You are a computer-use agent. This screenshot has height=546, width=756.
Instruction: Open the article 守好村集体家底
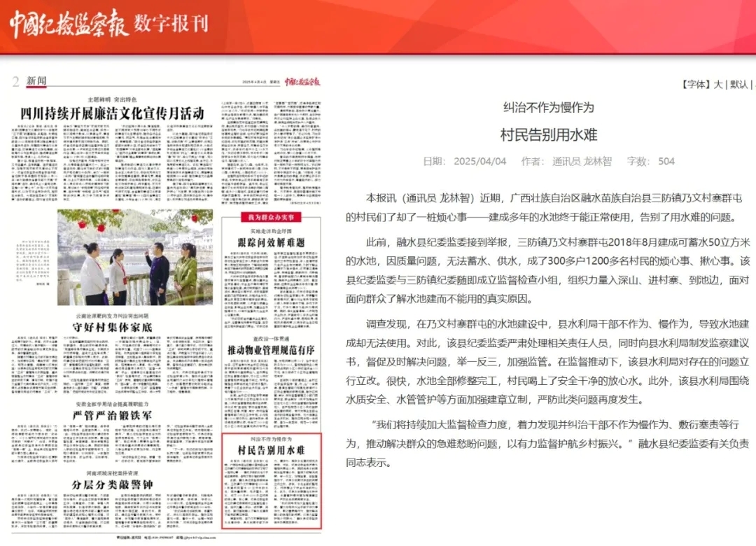(112, 328)
